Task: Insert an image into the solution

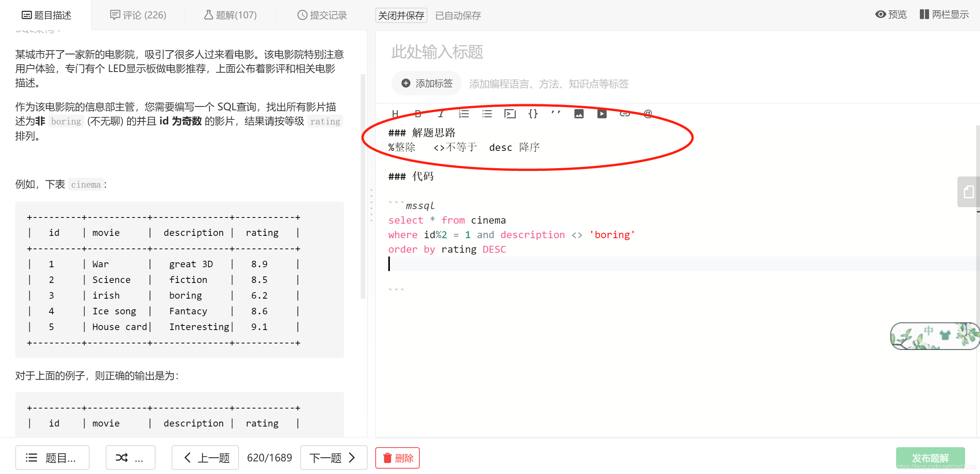Action: tap(578, 113)
